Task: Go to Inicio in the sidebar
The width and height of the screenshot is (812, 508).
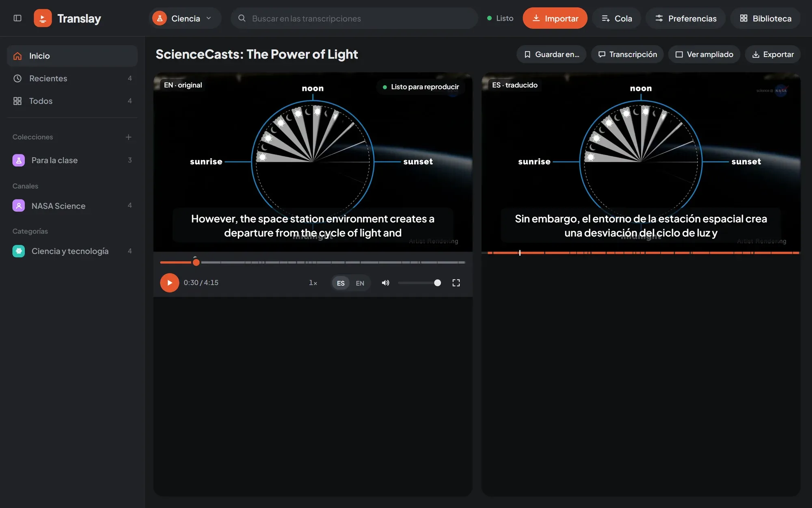Action: pos(72,56)
